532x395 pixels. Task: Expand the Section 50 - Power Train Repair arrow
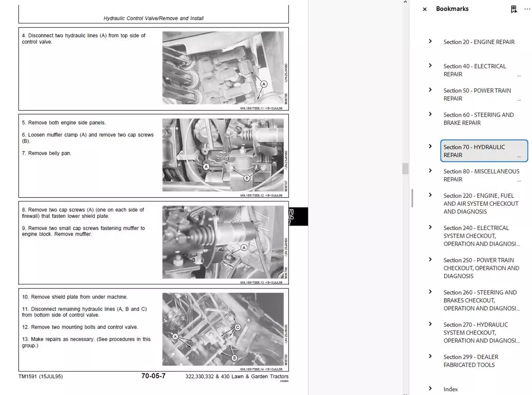point(430,90)
